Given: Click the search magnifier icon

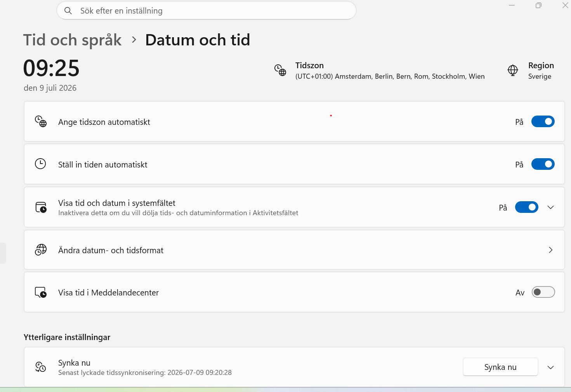Looking at the screenshot, I should click(x=68, y=11).
